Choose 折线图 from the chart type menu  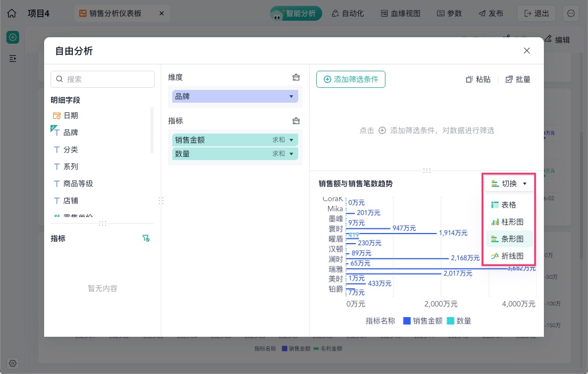tap(509, 256)
